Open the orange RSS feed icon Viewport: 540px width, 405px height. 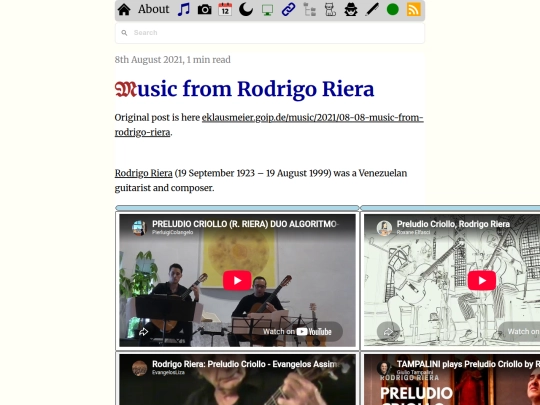[414, 9]
